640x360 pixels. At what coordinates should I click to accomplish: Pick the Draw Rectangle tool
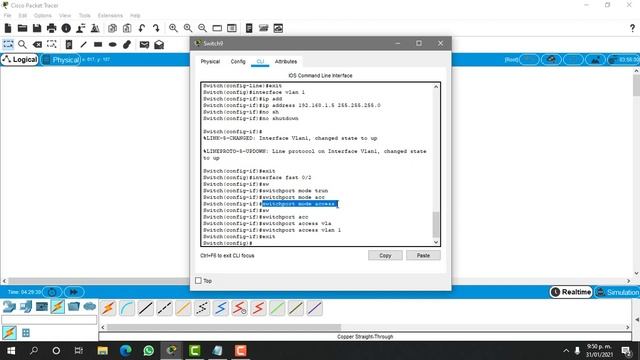98,44
